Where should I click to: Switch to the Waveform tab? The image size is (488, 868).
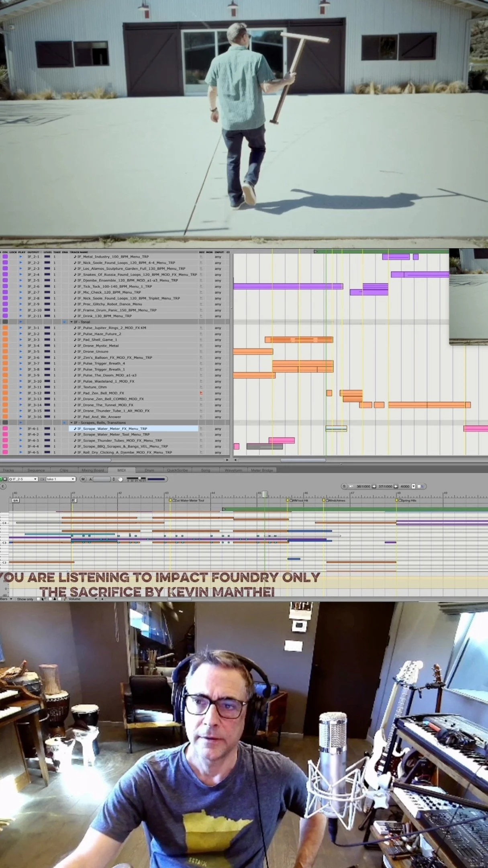(x=233, y=470)
